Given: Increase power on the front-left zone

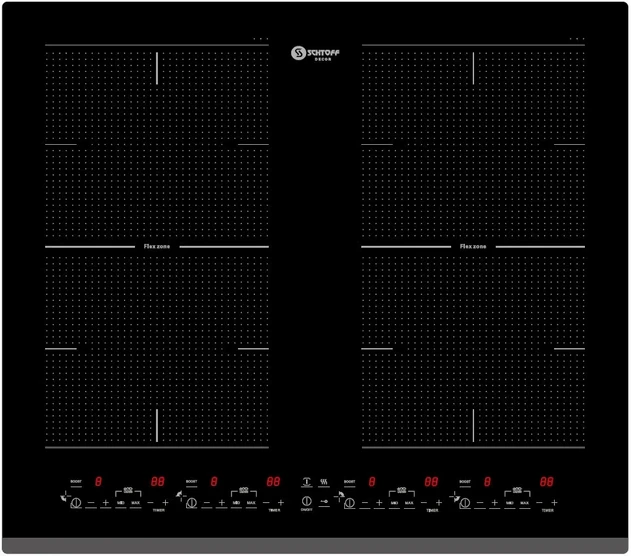Looking at the screenshot, I should click(x=105, y=503).
